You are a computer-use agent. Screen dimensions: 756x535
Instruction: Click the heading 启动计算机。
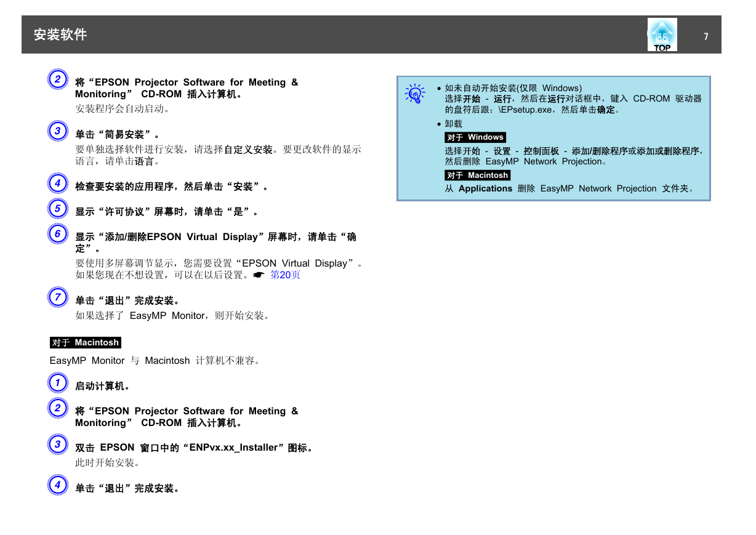click(103, 386)
